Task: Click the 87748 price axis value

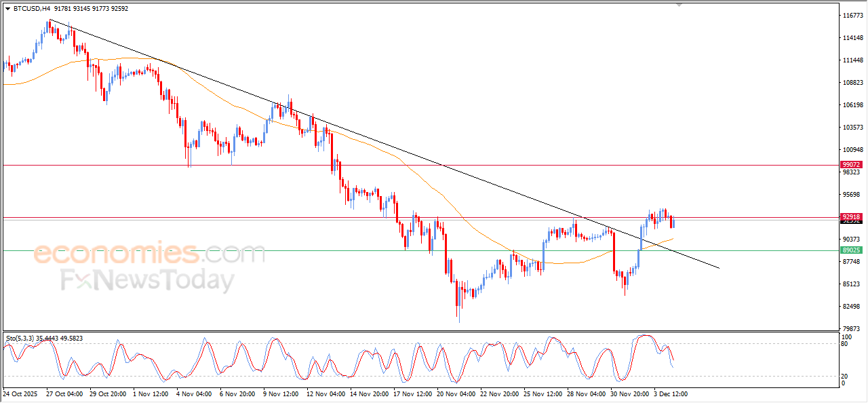Action: (852, 262)
